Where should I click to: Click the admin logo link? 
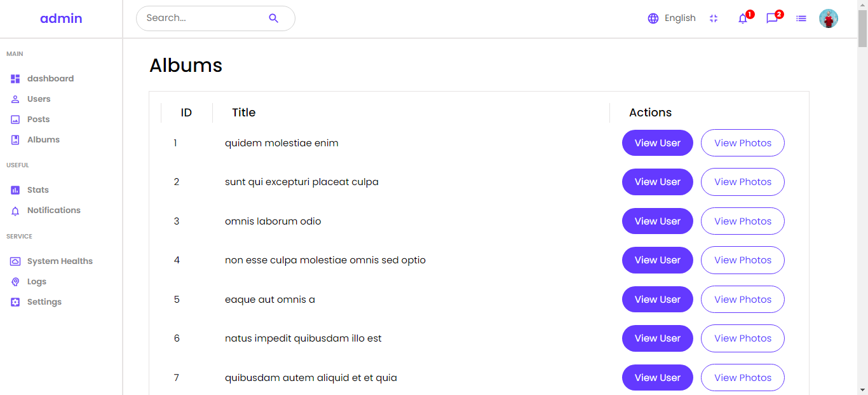click(61, 18)
